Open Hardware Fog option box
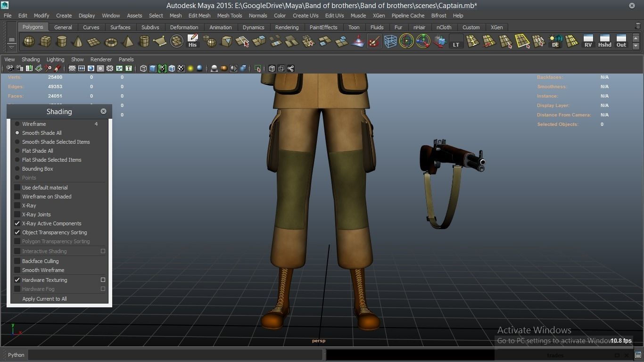This screenshot has height=362, width=644. 103,289
